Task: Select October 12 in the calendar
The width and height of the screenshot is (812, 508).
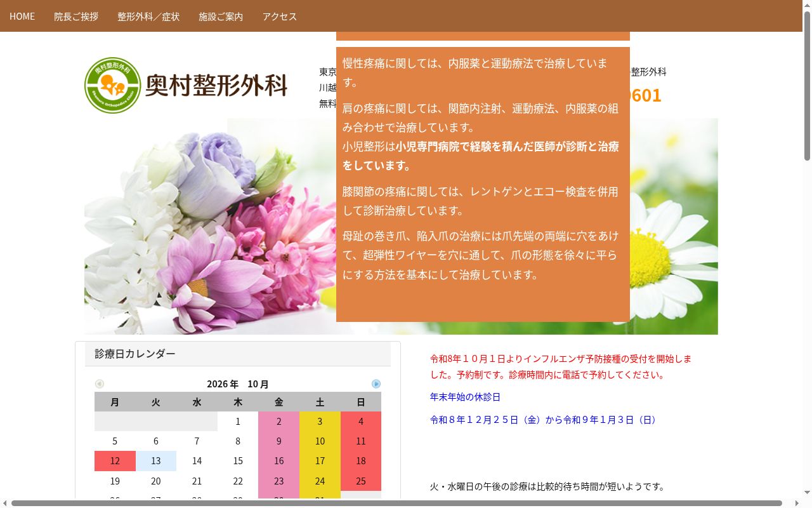Action: coord(115,461)
